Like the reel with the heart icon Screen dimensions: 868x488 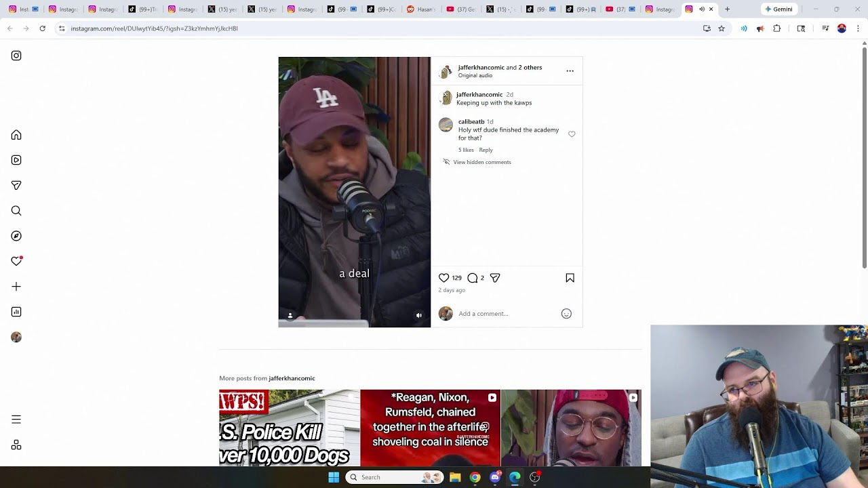443,278
